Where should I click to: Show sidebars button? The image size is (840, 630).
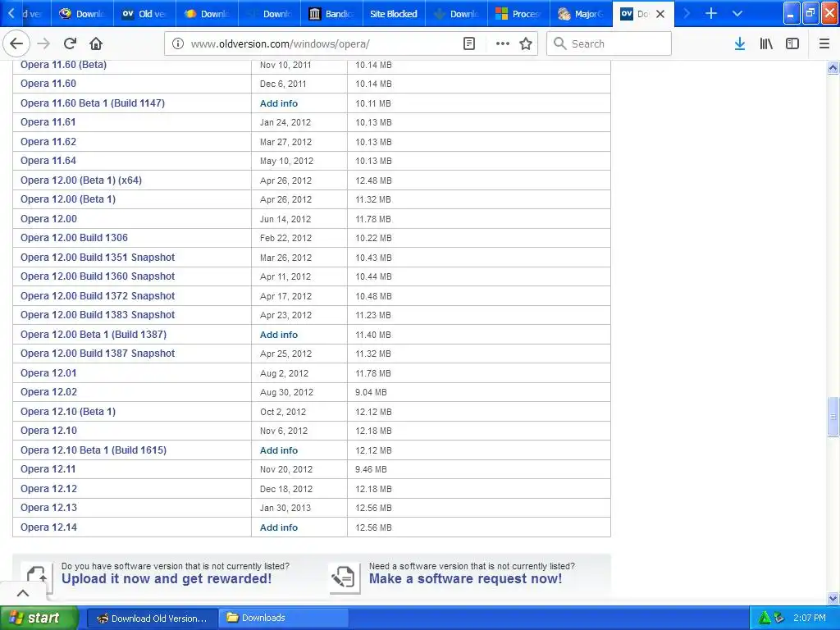coord(792,44)
